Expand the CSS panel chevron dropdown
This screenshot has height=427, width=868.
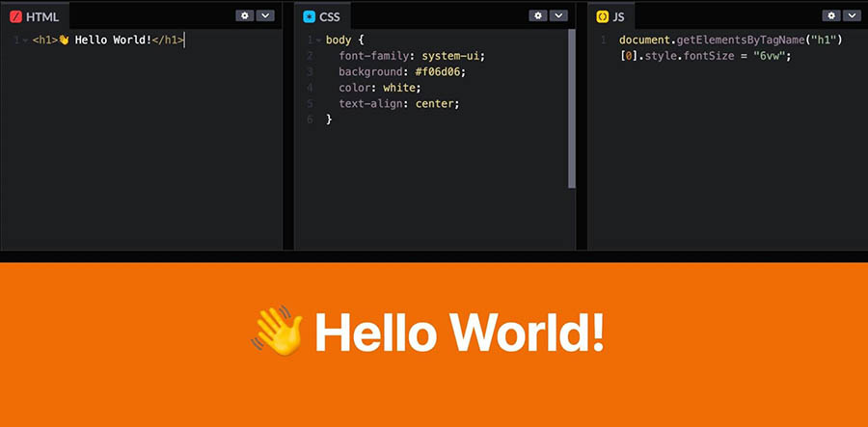tap(558, 15)
